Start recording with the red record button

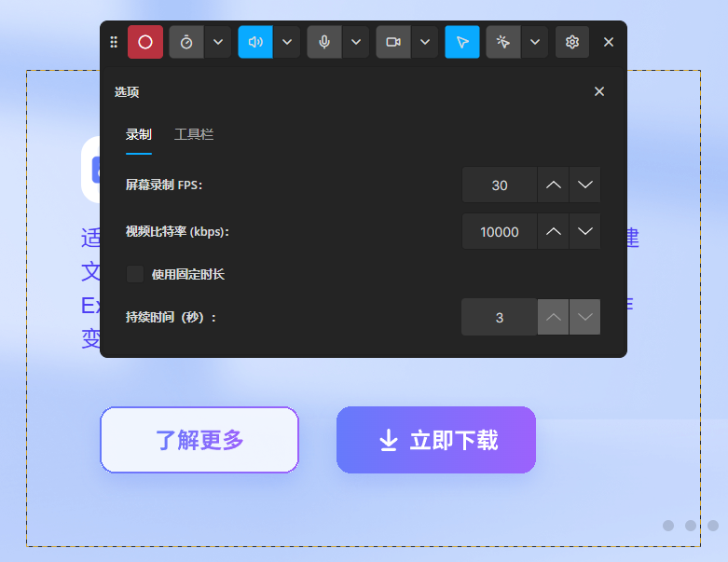point(145,42)
